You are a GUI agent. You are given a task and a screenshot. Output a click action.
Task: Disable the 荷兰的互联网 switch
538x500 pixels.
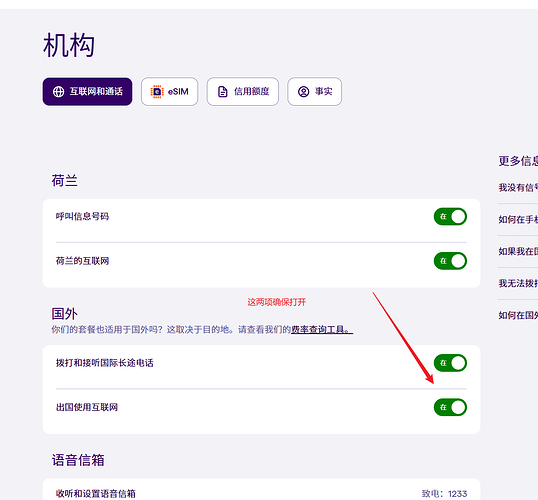450,261
